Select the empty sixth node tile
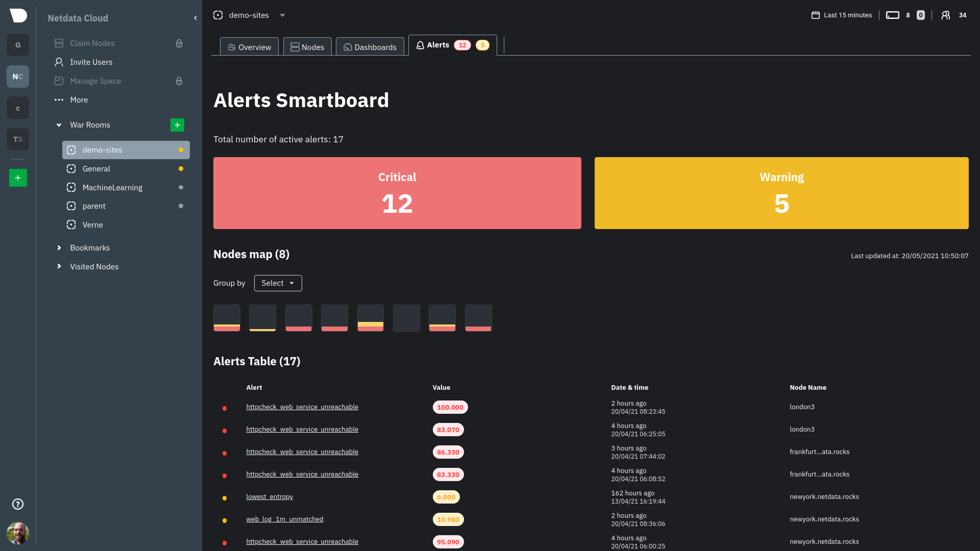 pyautogui.click(x=406, y=318)
